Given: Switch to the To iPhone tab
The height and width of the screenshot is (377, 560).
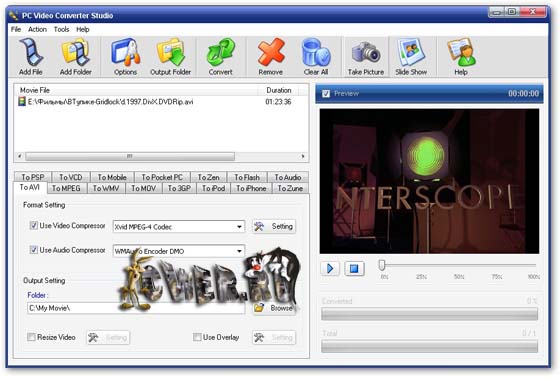Looking at the screenshot, I should 251,188.
